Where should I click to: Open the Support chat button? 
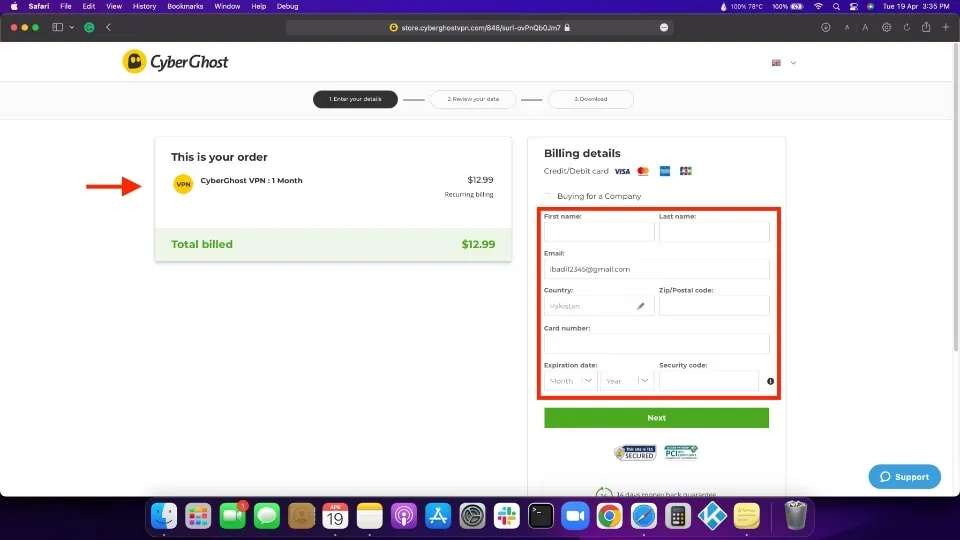pyautogui.click(x=904, y=476)
